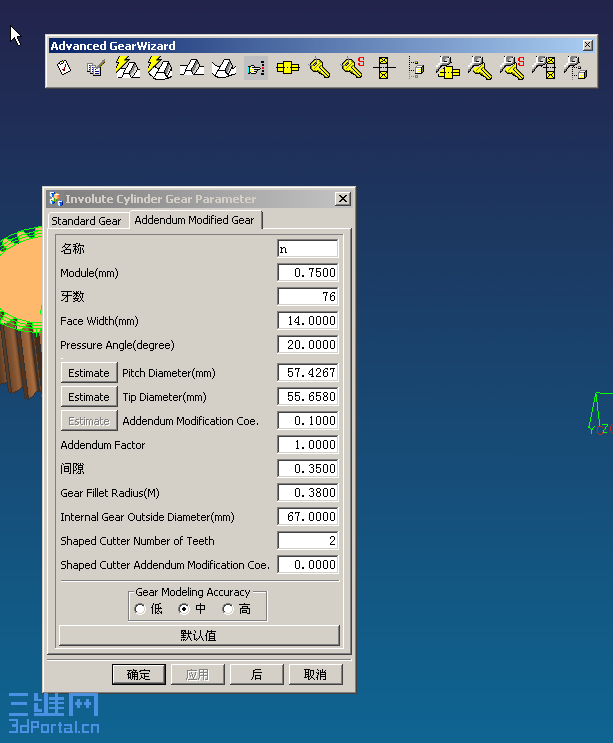The height and width of the screenshot is (743, 613).
Task: Click the Internal Gear Outside Diameter field
Action: [x=308, y=516]
